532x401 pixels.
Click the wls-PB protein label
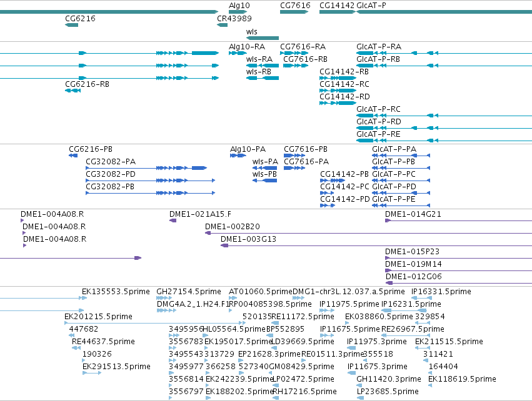(x=264, y=174)
